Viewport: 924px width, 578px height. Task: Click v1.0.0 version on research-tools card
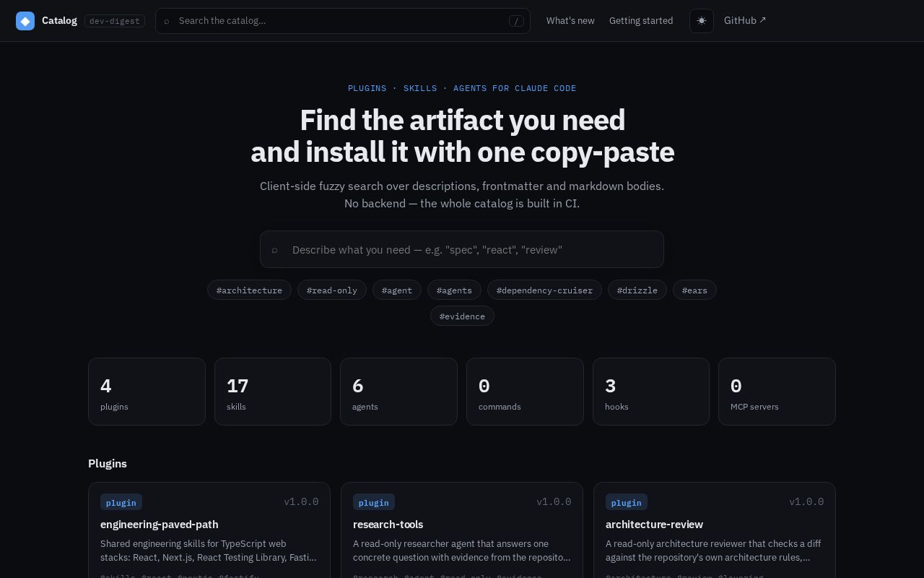[554, 501]
